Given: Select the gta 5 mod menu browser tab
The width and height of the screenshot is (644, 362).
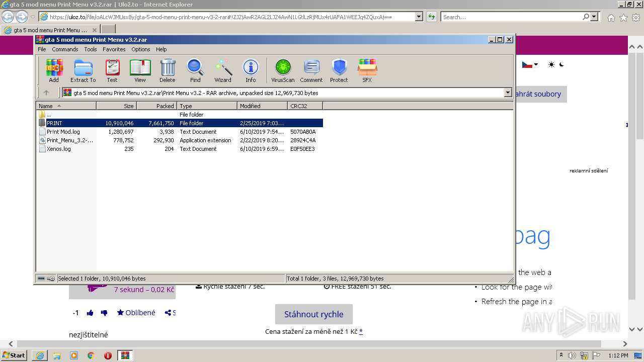Looking at the screenshot, I should 50,30.
